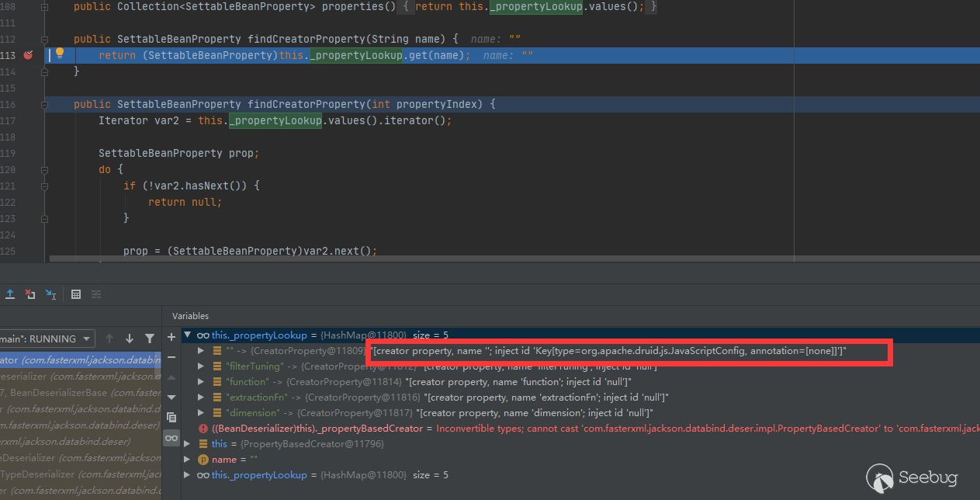Toggle code folding at line 116
This screenshot has height=500, width=980.
point(44,104)
